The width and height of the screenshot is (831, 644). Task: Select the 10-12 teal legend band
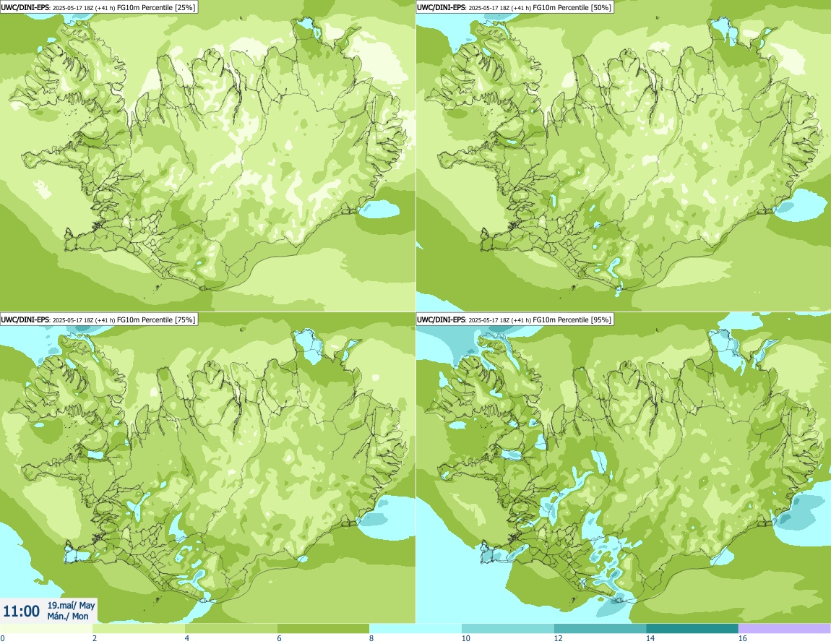point(508,628)
